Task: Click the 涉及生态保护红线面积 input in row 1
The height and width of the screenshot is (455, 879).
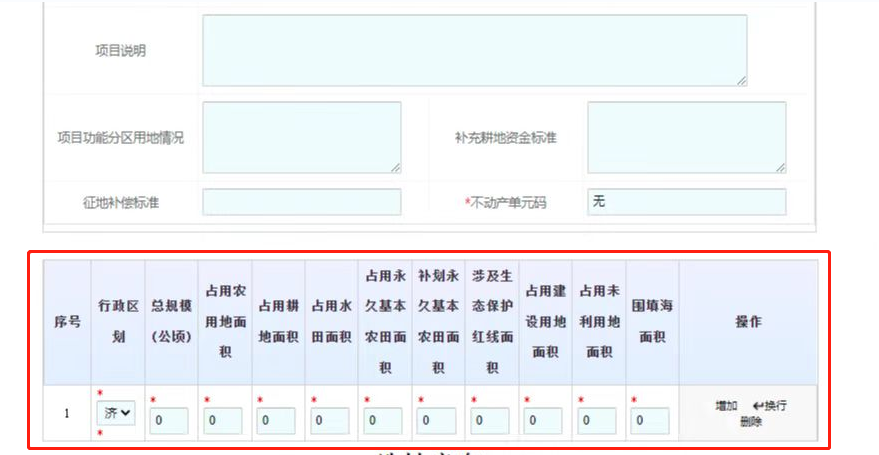Action: (490, 421)
